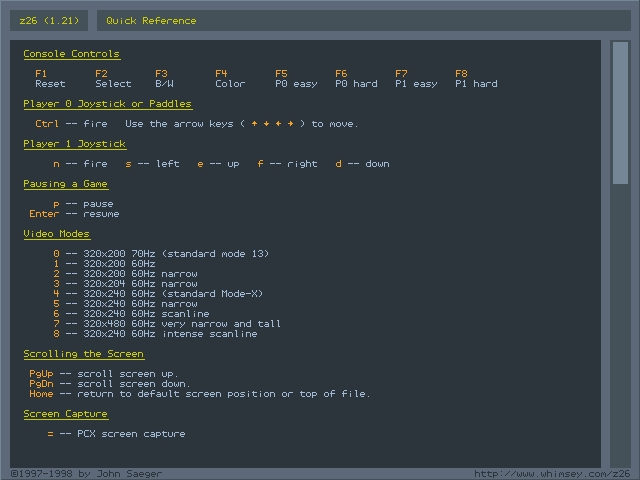Click the 'PgDn -- scroll screen down' line

[x=110, y=384]
